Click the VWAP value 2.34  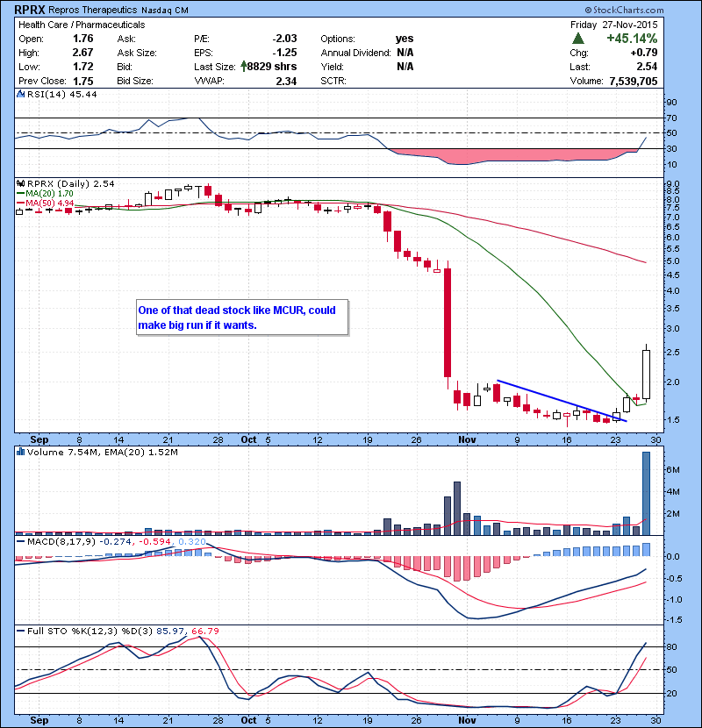[286, 81]
